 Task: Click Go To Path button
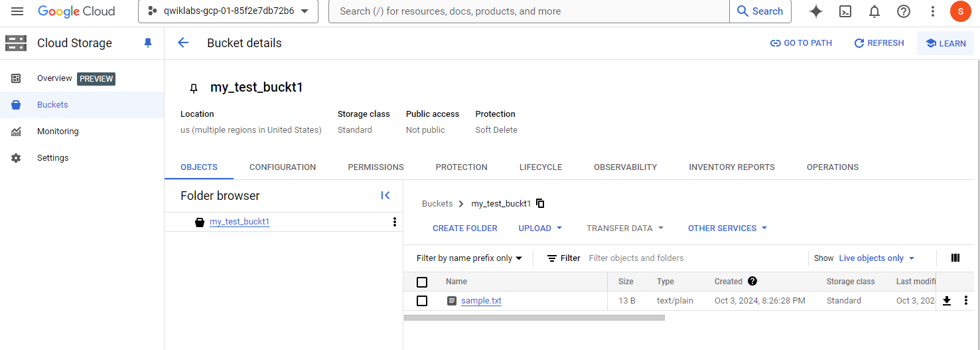click(801, 43)
